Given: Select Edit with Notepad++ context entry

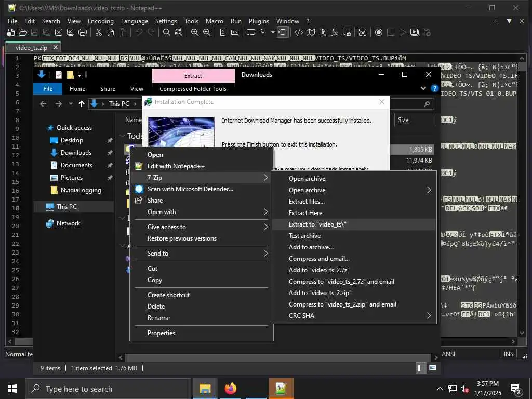Looking at the screenshot, I should (201, 166).
